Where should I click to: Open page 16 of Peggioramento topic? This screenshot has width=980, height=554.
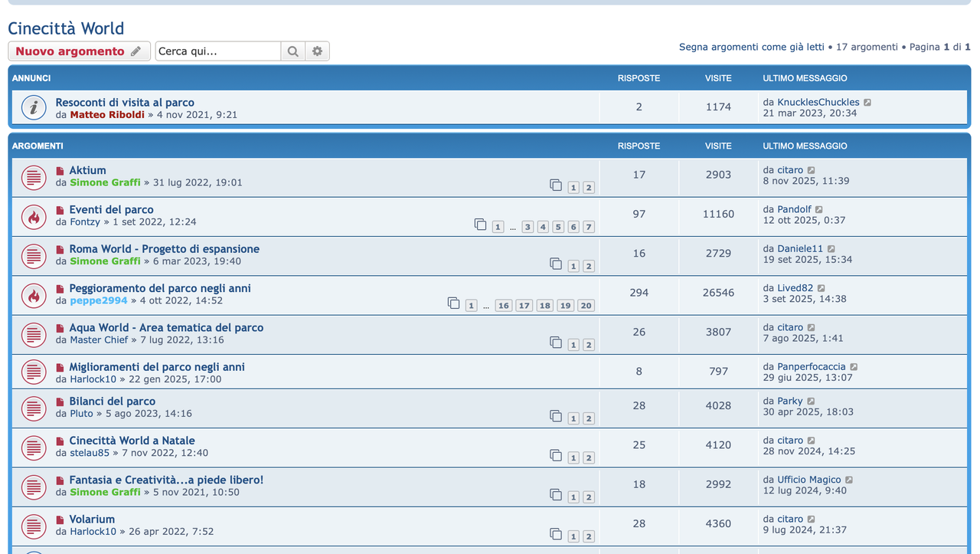point(503,306)
